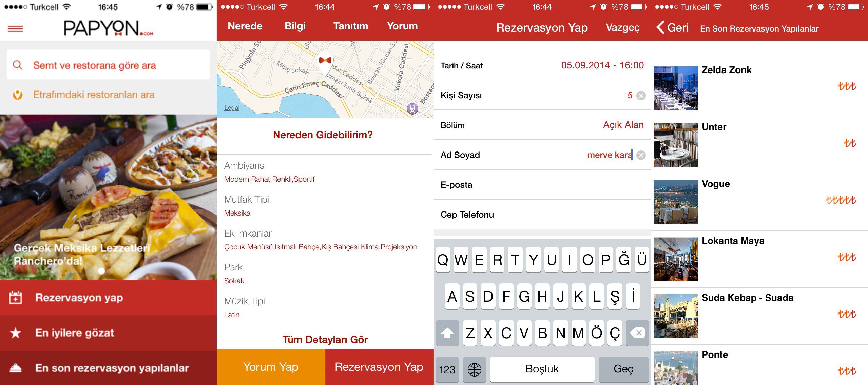The image size is (868, 385).
Task: Tap Ponte price rating icons
Action: [847, 371]
